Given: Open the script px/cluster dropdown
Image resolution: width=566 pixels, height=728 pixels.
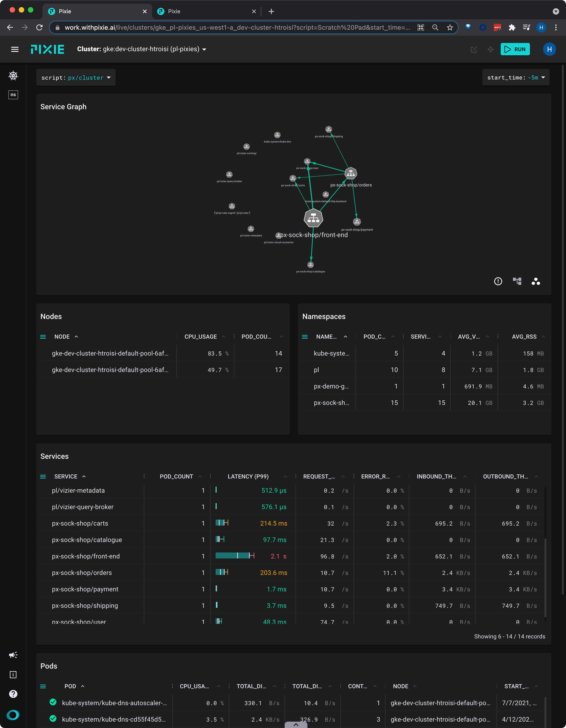Looking at the screenshot, I should coord(76,78).
